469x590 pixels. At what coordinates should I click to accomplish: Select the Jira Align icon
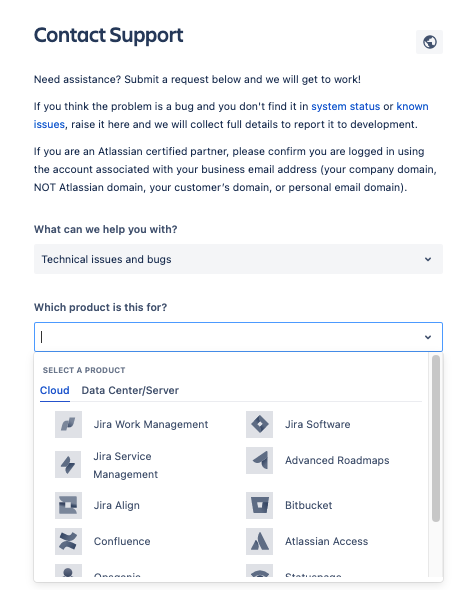pyautogui.click(x=68, y=505)
